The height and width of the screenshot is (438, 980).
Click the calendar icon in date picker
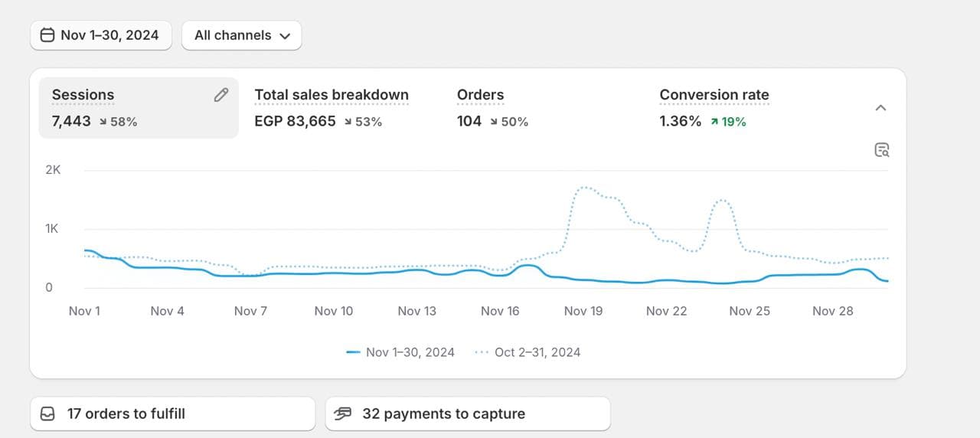pos(47,35)
